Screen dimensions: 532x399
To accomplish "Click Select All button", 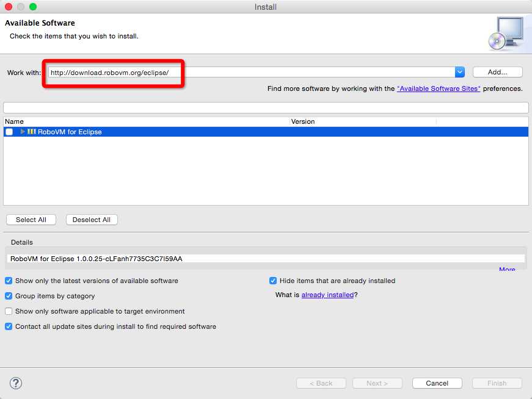I will pos(31,220).
